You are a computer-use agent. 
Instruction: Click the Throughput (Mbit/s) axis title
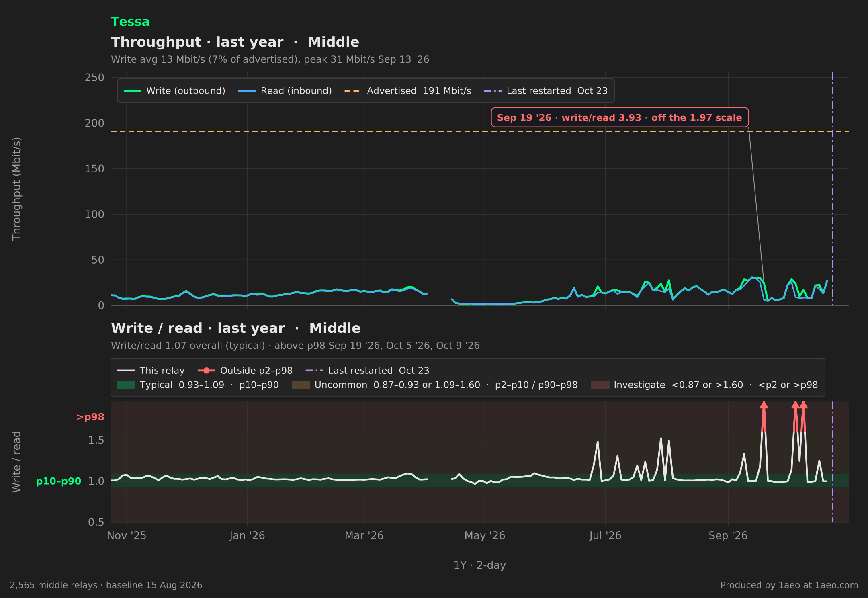[x=16, y=189]
